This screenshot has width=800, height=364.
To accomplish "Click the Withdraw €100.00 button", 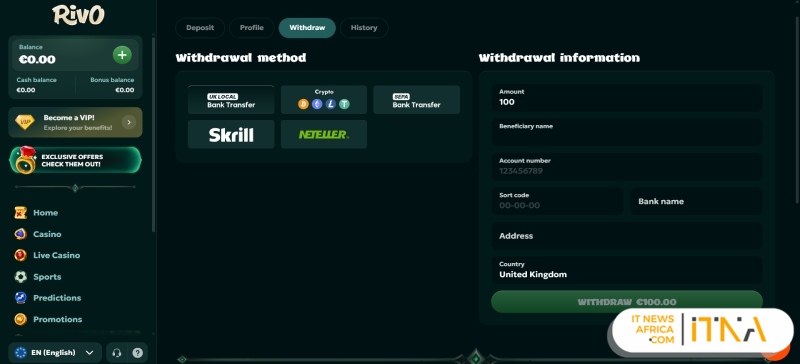I will [x=627, y=302].
